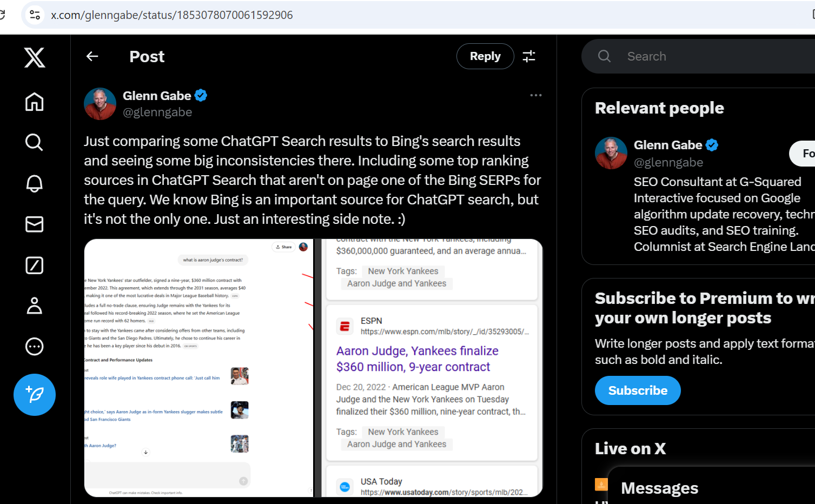The width and height of the screenshot is (815, 504).
Task: Open Notifications bell icon
Action: pos(35,183)
